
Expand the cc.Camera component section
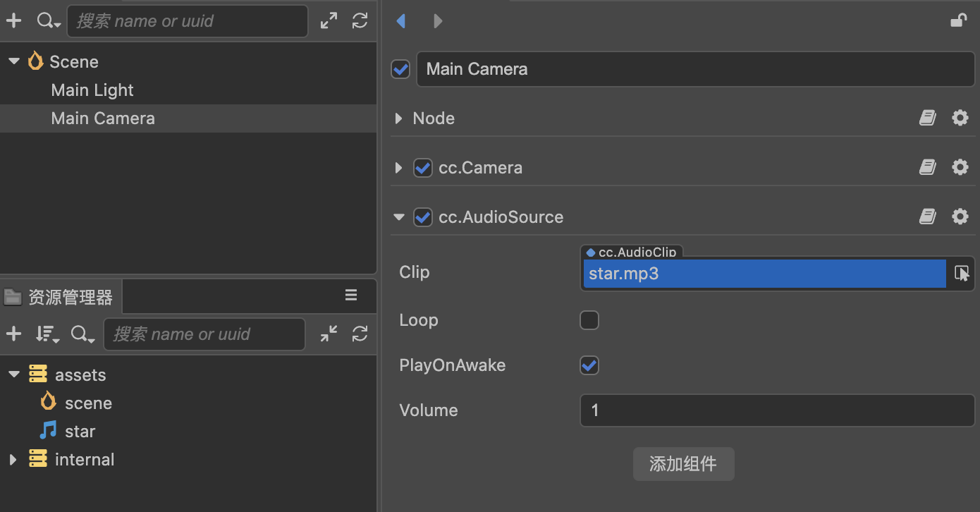coord(399,168)
